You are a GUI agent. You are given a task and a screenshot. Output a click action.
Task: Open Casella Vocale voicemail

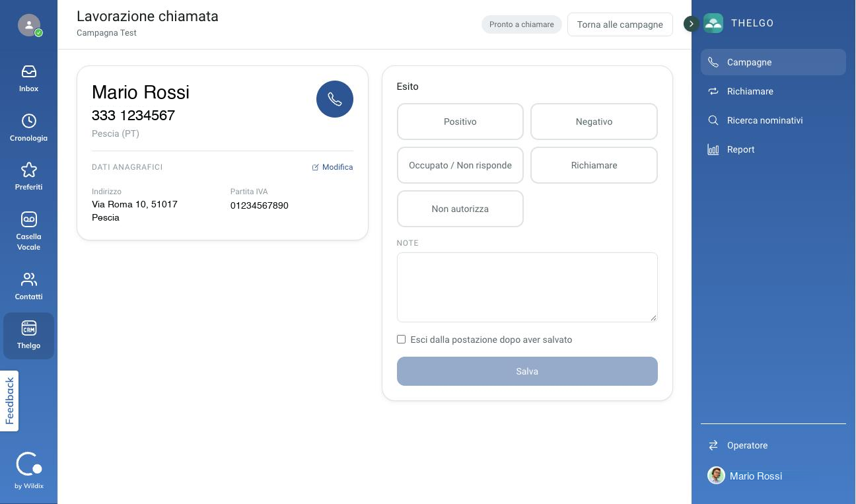[28, 231]
